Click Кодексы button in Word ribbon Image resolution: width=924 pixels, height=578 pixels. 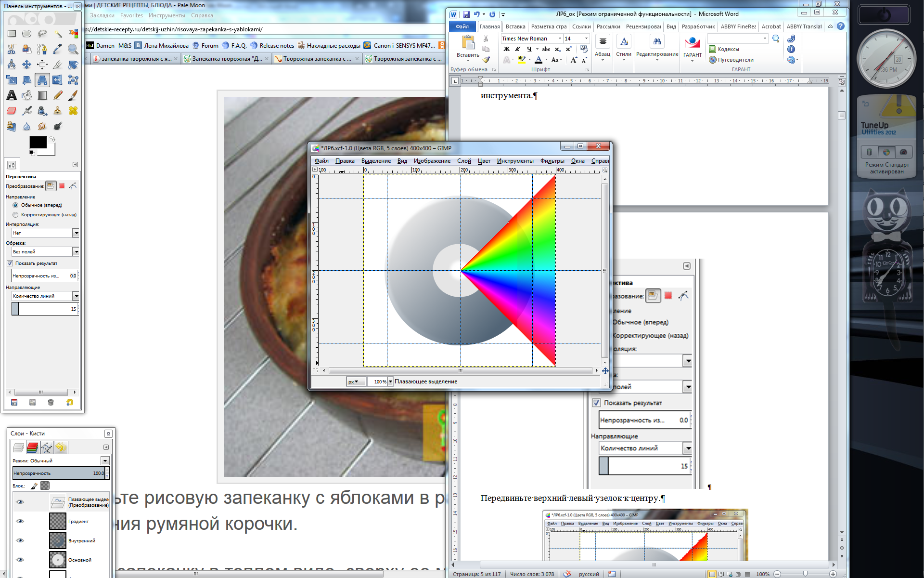tap(724, 49)
